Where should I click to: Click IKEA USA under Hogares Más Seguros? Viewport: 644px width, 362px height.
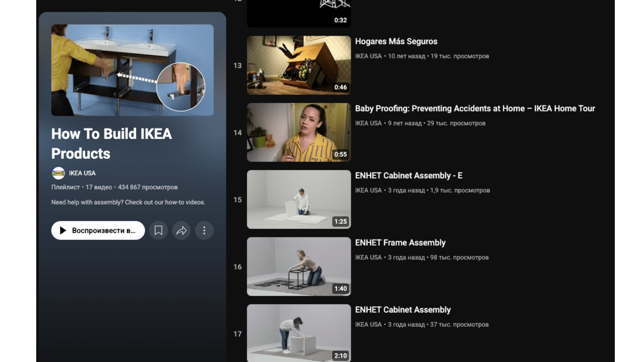(368, 56)
